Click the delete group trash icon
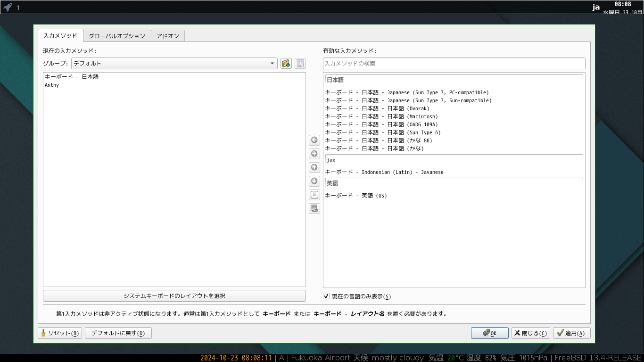Viewport: 644px width, 362px height. [300, 64]
